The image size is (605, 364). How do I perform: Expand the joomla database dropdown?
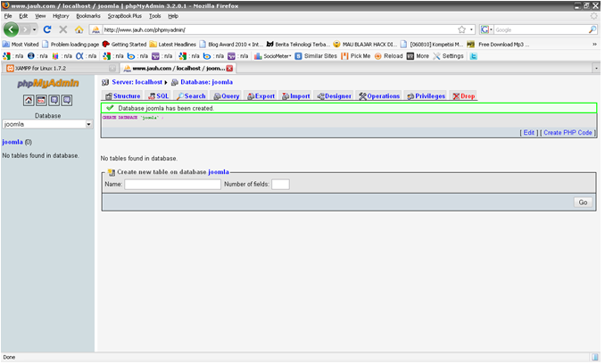click(88, 125)
